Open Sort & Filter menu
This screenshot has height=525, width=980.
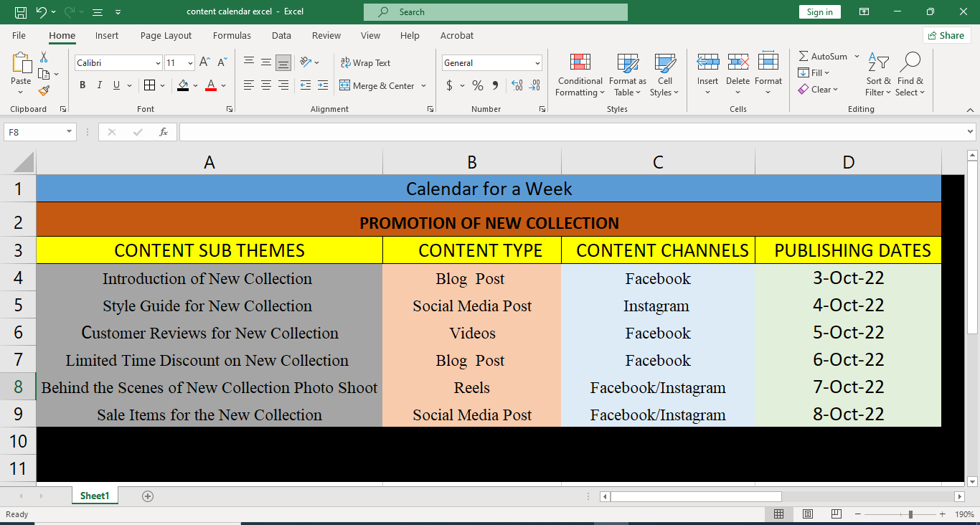(878, 75)
